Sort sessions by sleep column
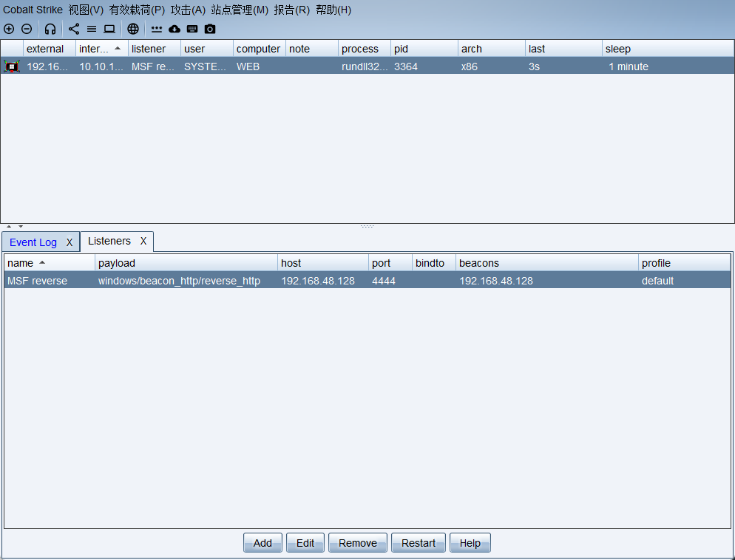This screenshot has height=560, width=735. [x=668, y=49]
